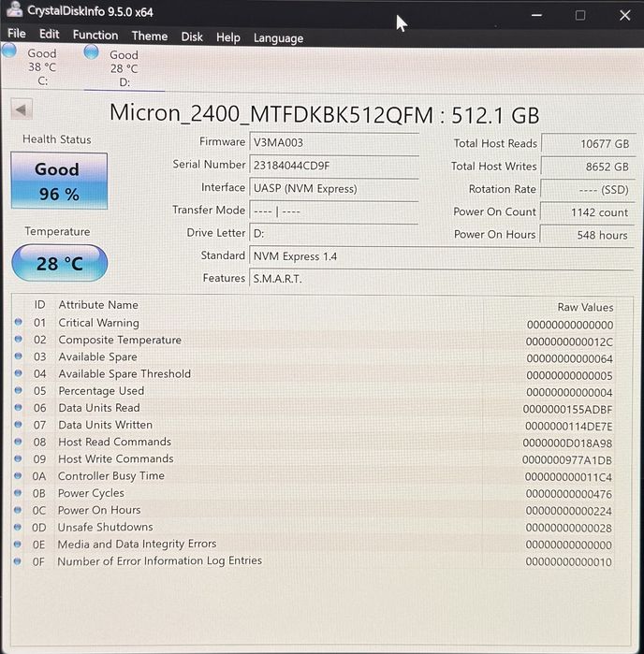This screenshot has height=654, width=644.
Task: Select the Data Units Read attribute name
Action: coord(99,408)
